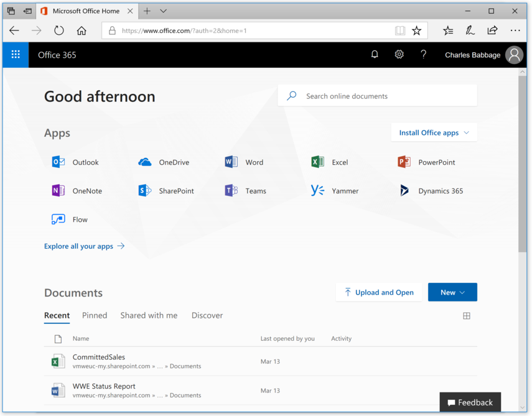Favorite this page with the star icon

[x=417, y=30]
